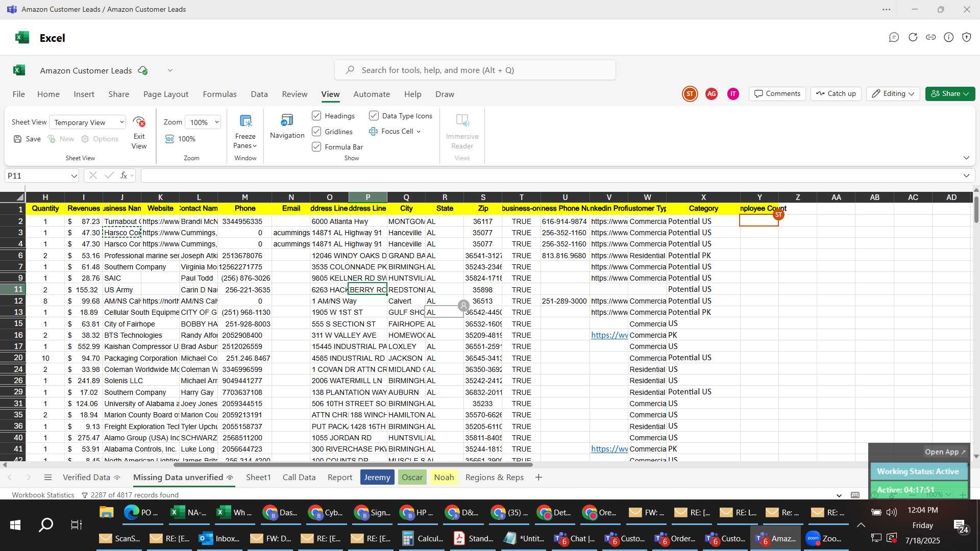The width and height of the screenshot is (980, 551).
Task: Click the saved-to-cloud status icon beside file name
Action: point(143,70)
